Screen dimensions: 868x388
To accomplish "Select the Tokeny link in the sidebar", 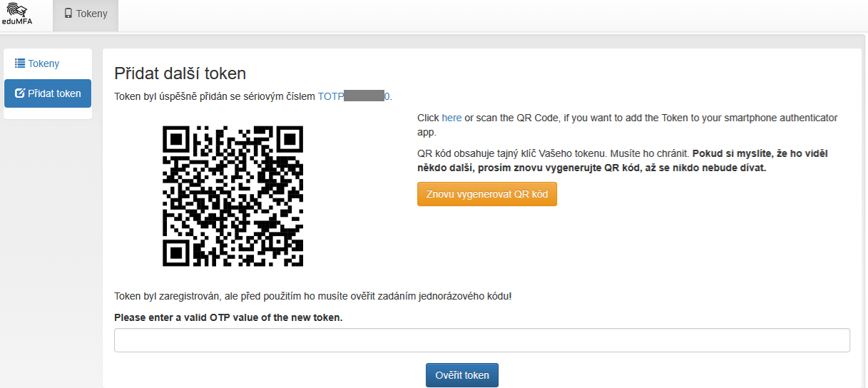I will pos(44,63).
